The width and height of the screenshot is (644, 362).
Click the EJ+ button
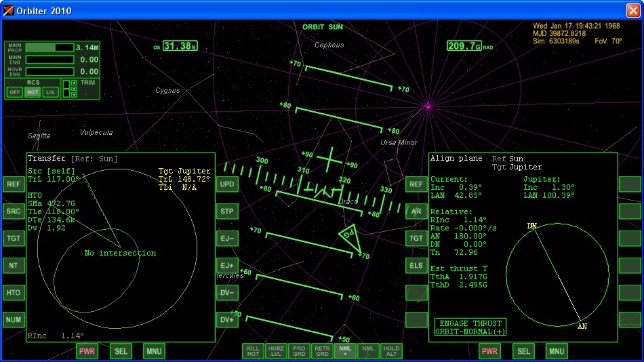[227, 266]
